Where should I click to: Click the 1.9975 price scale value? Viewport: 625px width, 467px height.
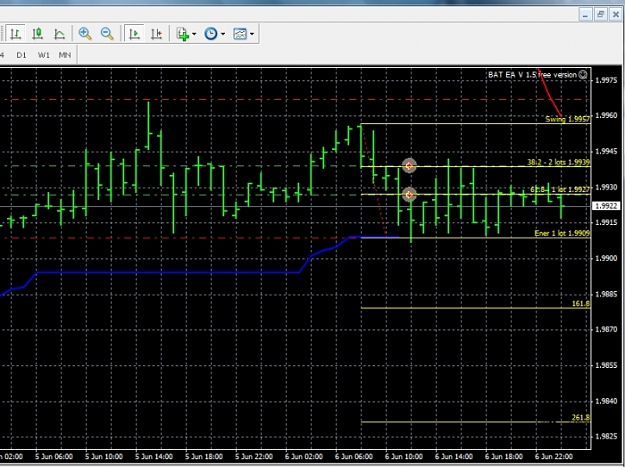coord(606,80)
